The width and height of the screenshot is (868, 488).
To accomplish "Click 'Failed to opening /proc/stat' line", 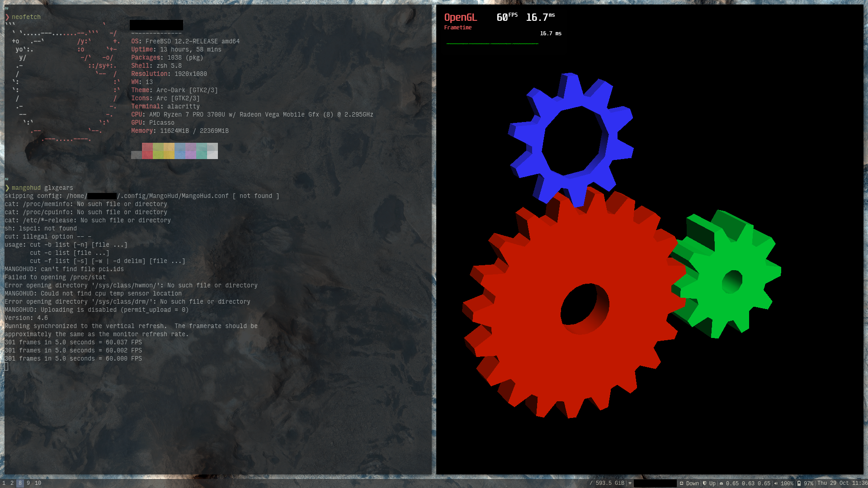I will click(55, 277).
